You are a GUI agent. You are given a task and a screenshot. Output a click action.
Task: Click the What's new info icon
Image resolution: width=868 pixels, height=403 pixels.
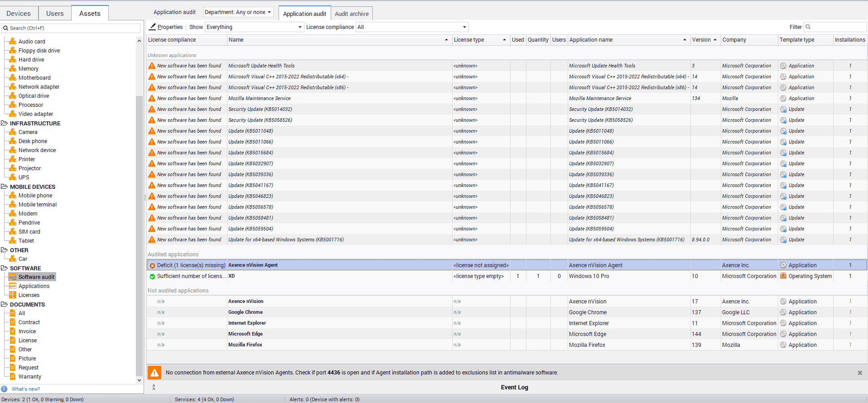5,389
